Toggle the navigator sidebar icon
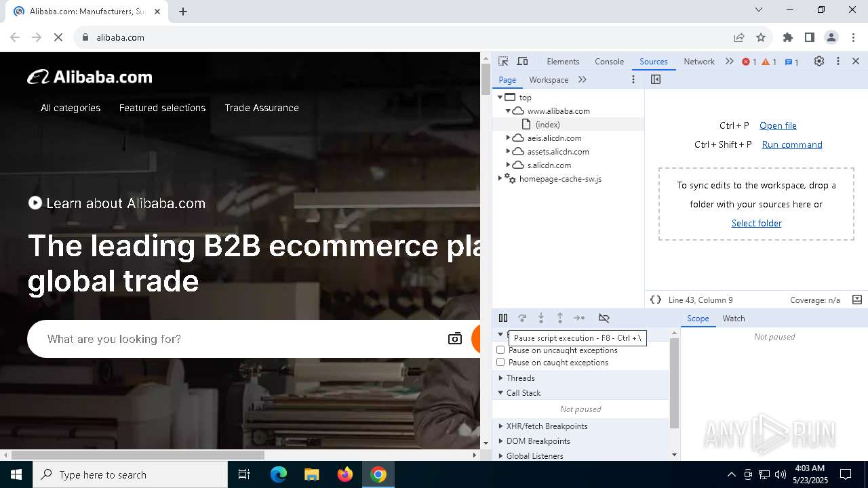The width and height of the screenshot is (868, 488). pyautogui.click(x=655, y=79)
